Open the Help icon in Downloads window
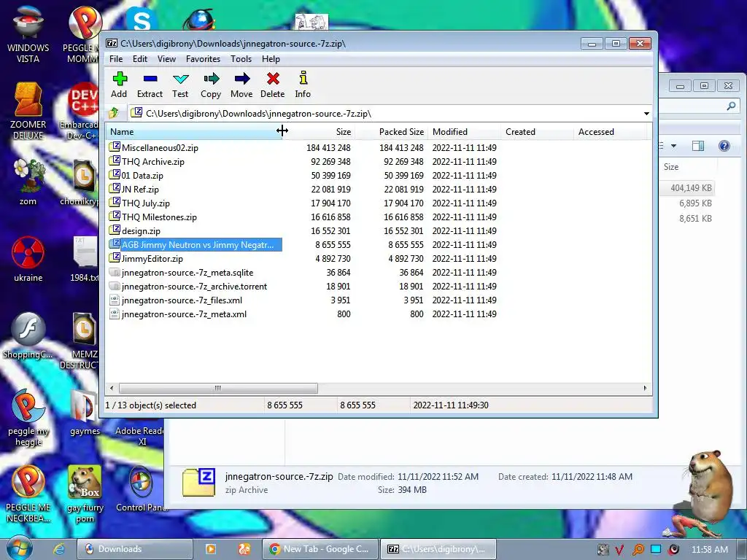Image resolution: width=747 pixels, height=560 pixels. point(724,146)
